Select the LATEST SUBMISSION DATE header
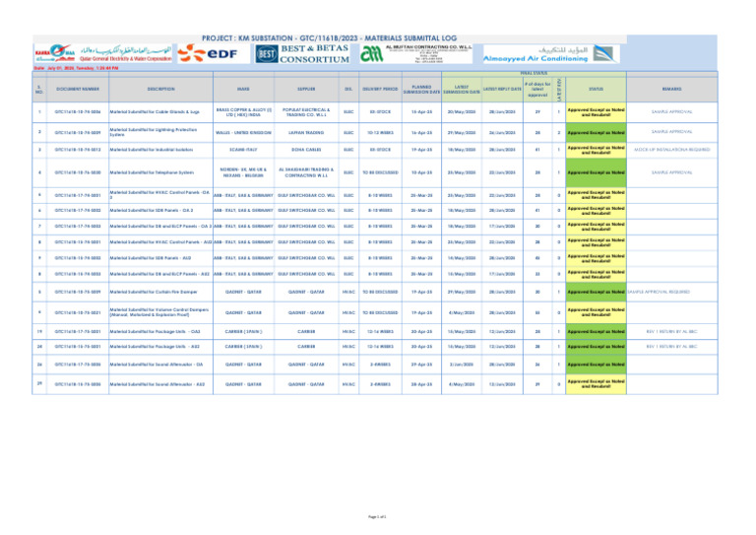 (462, 90)
